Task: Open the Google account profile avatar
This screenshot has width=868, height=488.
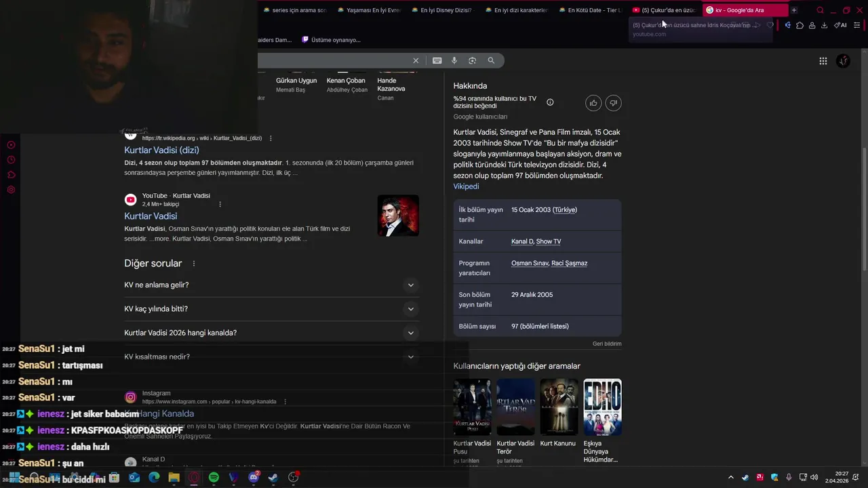Action: tap(843, 61)
